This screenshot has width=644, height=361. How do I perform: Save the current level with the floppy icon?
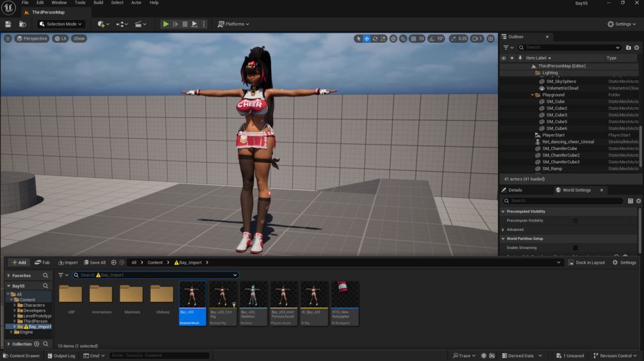pyautogui.click(x=8, y=24)
